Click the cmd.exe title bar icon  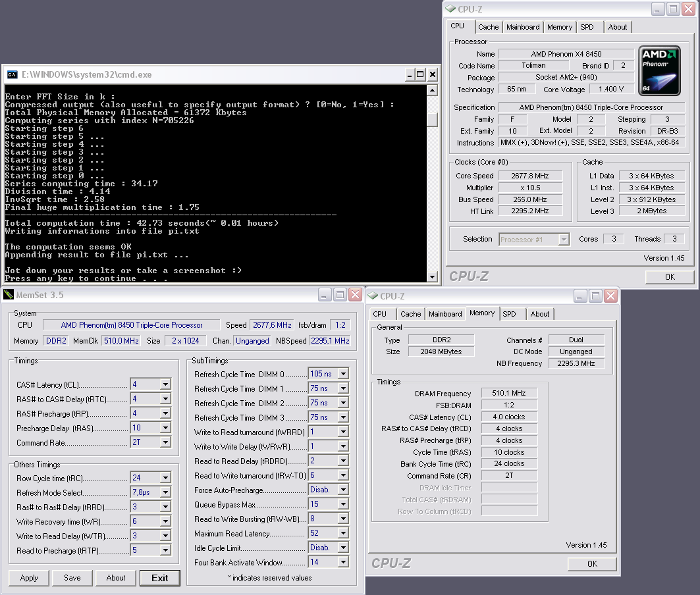tap(12, 74)
